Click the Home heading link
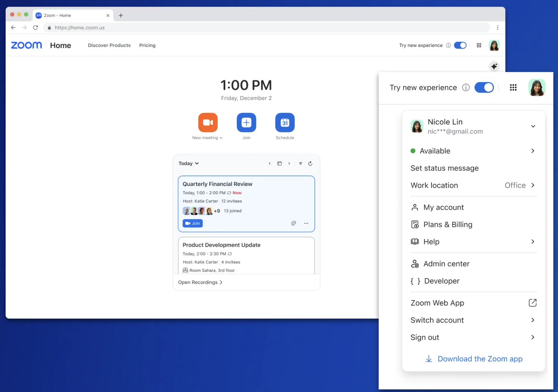Viewport: 558px width, 392px height. coord(60,45)
